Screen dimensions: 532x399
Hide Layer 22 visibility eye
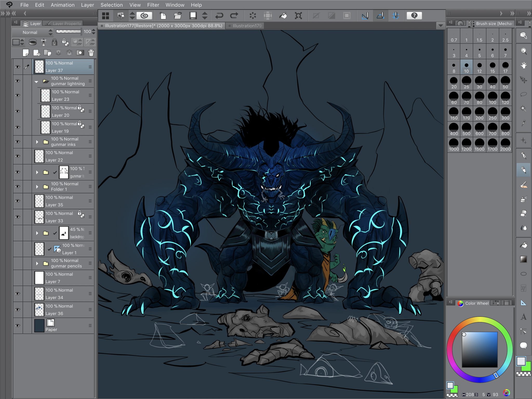pos(18,156)
